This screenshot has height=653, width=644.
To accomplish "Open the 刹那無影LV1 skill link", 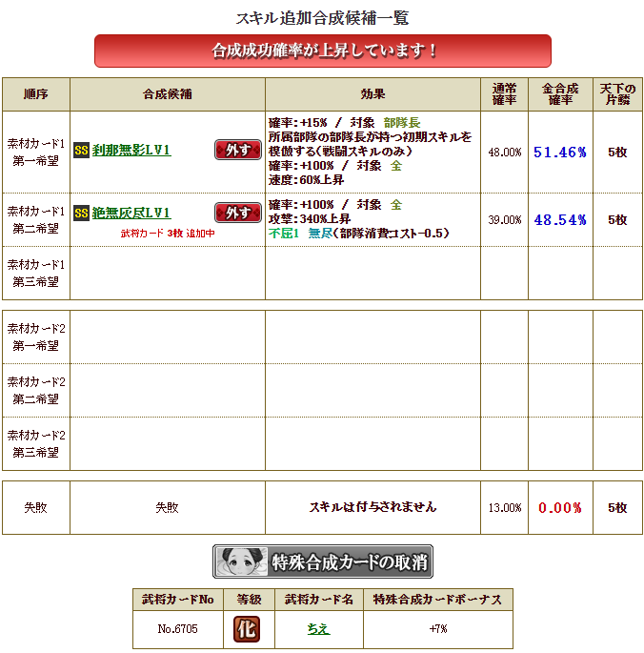I will [x=131, y=150].
